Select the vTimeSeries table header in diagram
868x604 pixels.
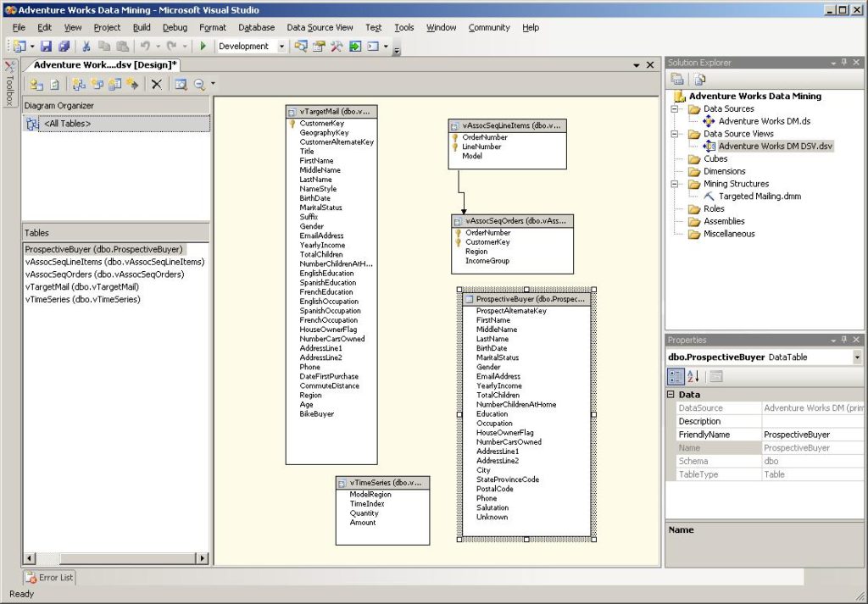[x=382, y=483]
